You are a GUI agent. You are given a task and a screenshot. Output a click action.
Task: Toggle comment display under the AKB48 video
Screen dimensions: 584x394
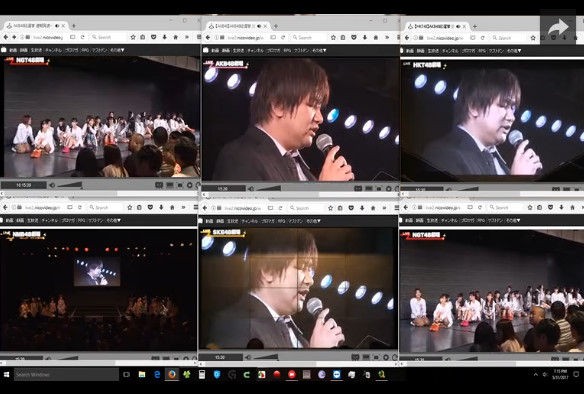(358, 188)
